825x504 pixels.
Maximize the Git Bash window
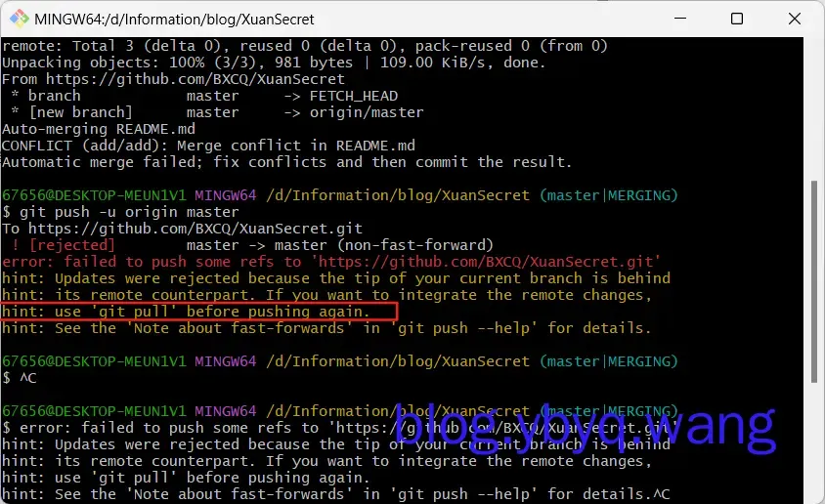point(736,19)
